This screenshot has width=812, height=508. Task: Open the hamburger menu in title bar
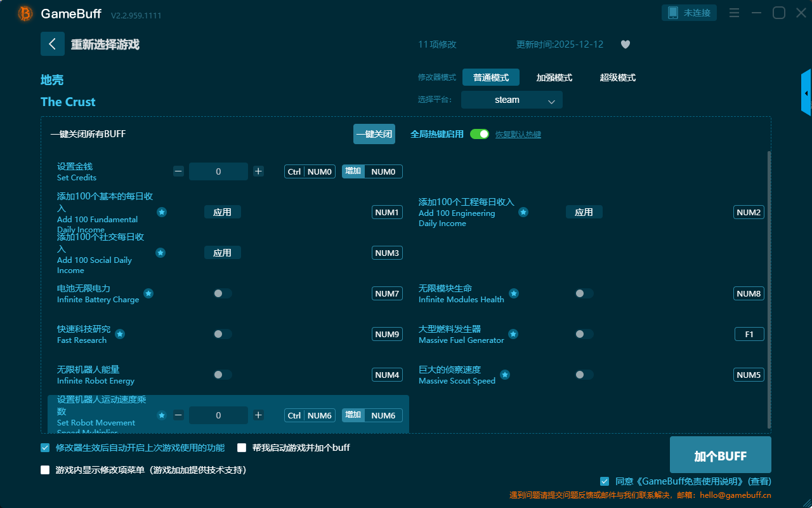734,13
